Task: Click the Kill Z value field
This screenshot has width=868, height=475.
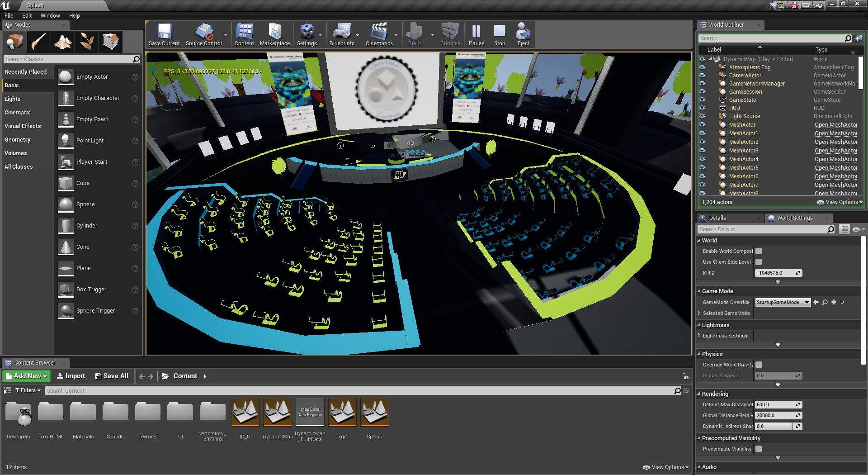Action: pyautogui.click(x=778, y=273)
